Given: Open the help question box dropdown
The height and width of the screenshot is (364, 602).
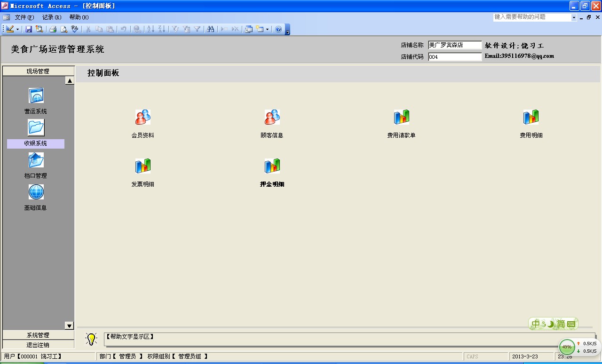Looking at the screenshot, I should (x=574, y=17).
